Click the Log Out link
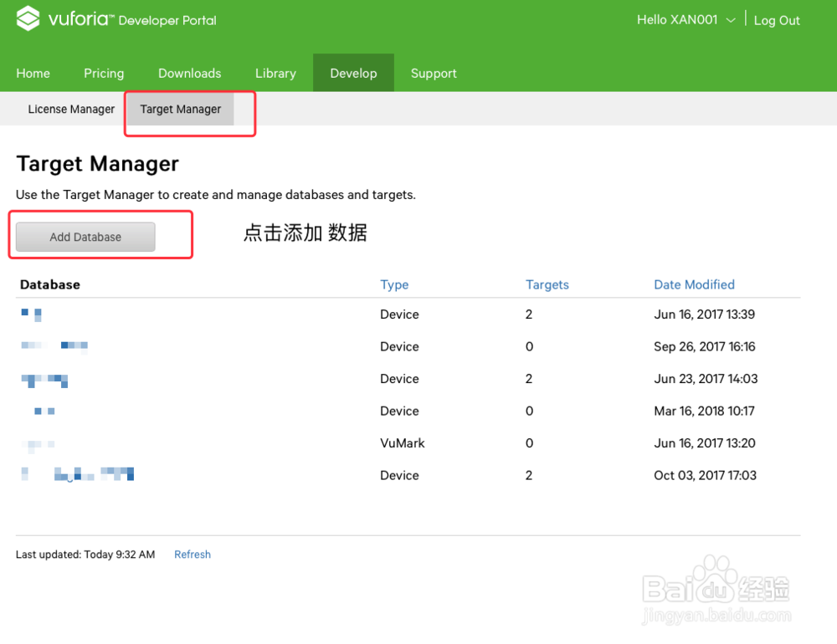 tap(776, 20)
